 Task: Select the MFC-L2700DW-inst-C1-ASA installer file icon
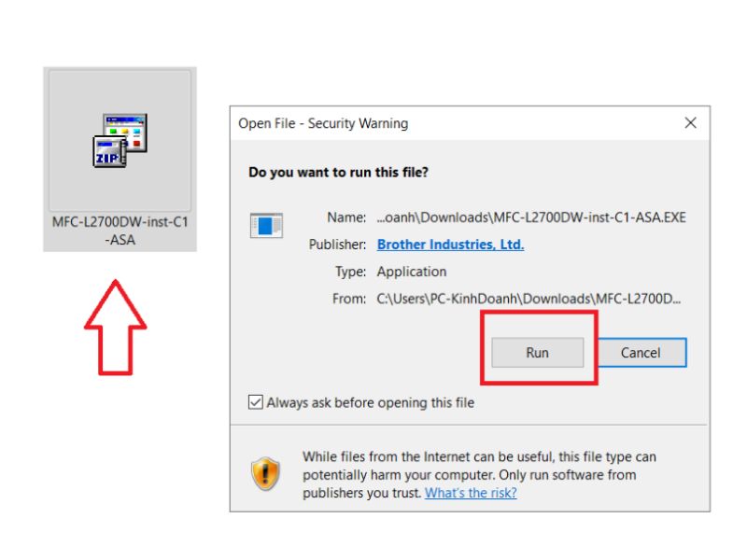tap(120, 140)
